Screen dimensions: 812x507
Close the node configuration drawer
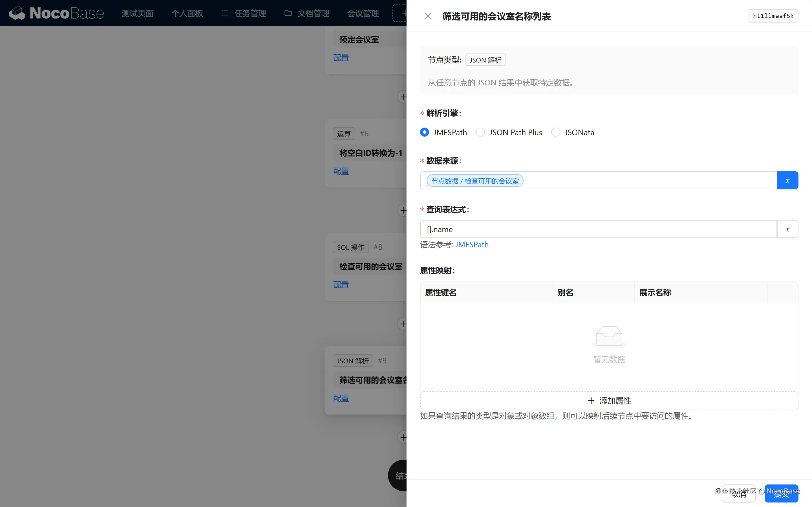click(428, 16)
